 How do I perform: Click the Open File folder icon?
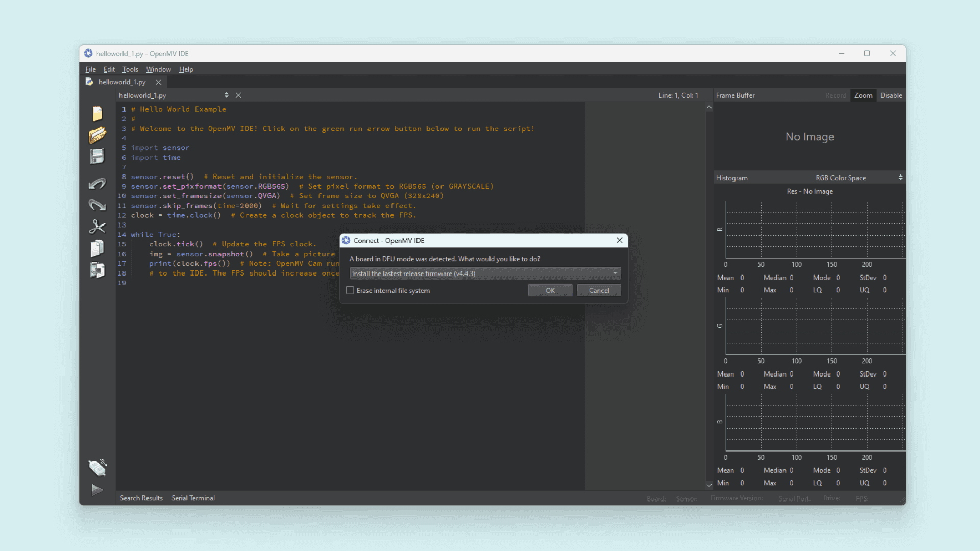pos(97,135)
